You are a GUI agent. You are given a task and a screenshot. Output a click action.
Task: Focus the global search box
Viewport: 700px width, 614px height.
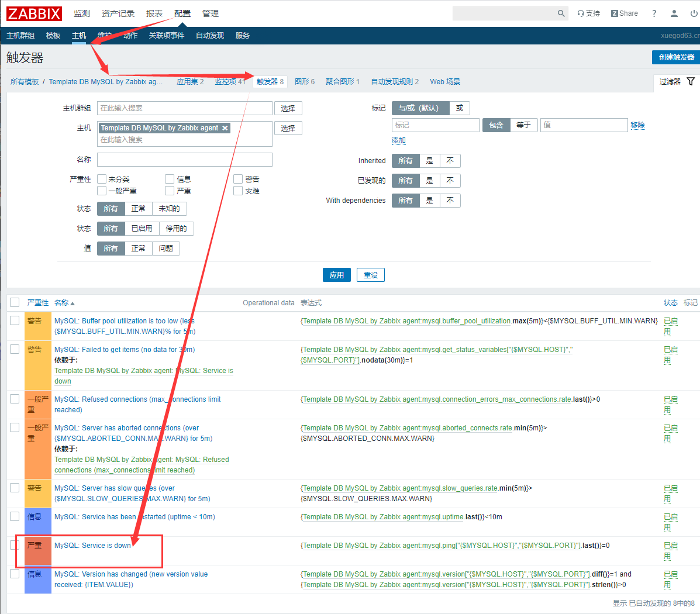coord(504,13)
